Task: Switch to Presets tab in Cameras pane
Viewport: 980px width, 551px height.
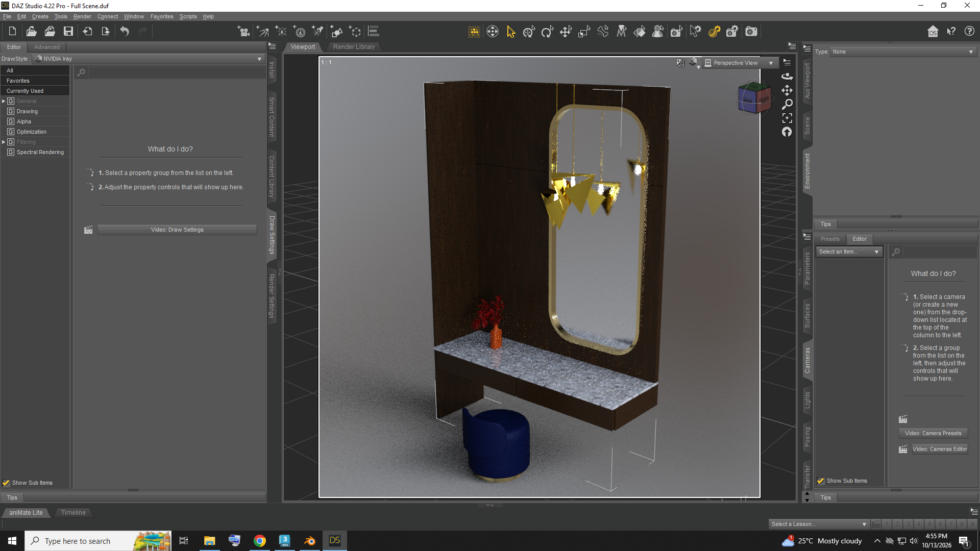Action: pyautogui.click(x=829, y=239)
